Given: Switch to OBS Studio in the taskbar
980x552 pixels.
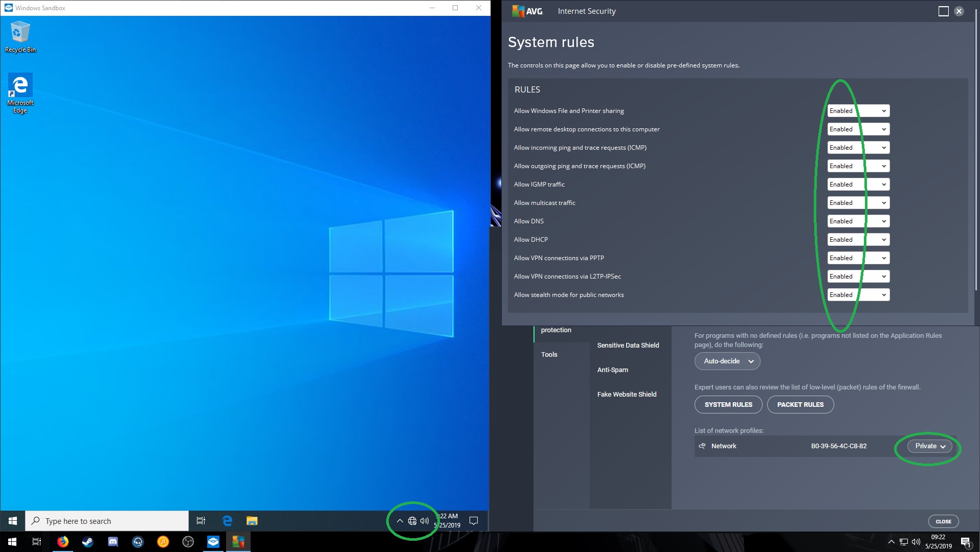Looking at the screenshot, I should pyautogui.click(x=188, y=542).
